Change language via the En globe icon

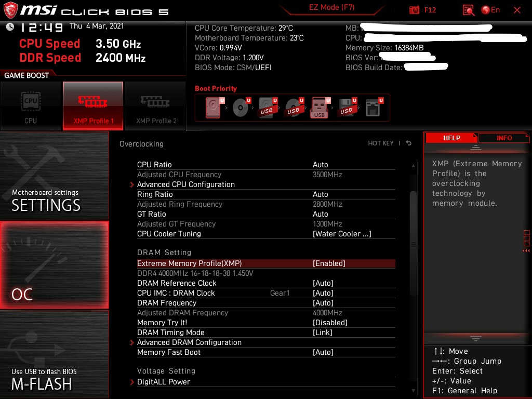[490, 10]
